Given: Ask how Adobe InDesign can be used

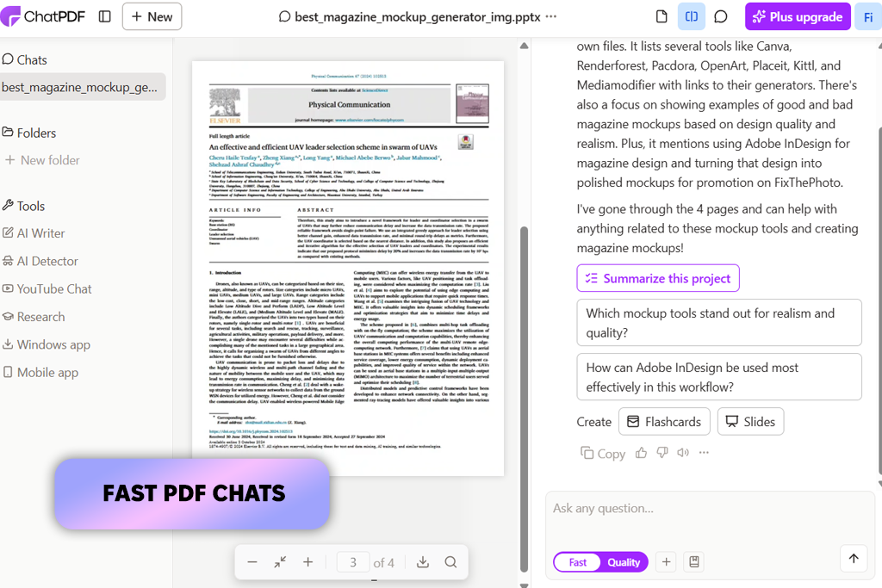Looking at the screenshot, I should click(719, 376).
